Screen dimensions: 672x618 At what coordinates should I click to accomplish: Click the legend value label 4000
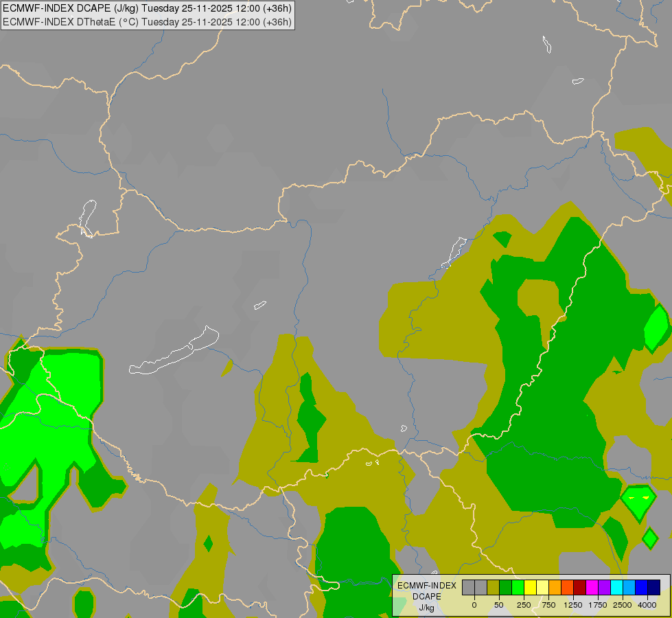tap(647, 605)
